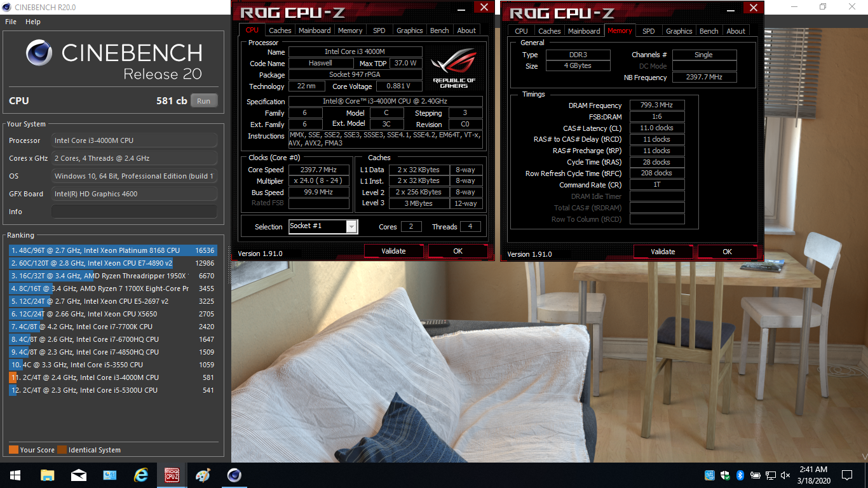Viewport: 868px width, 488px height.
Task: Select the Xeon X5650 ranking row
Action: point(112,314)
